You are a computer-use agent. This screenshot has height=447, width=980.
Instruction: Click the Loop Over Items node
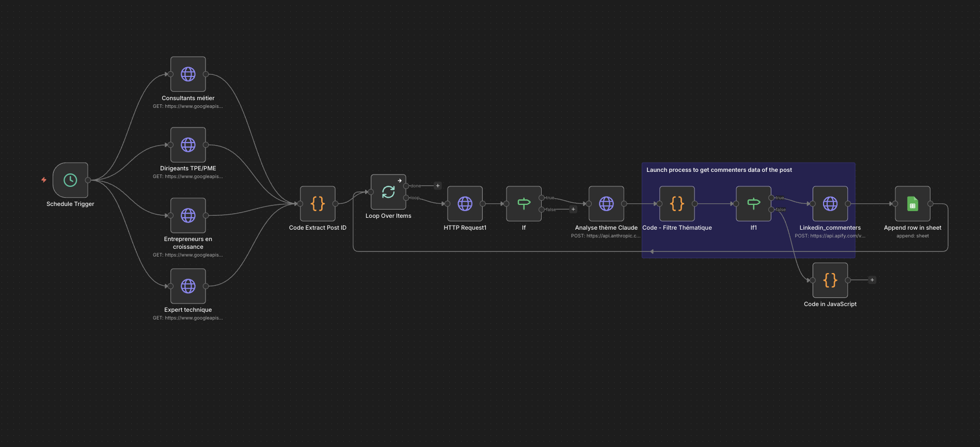point(388,192)
